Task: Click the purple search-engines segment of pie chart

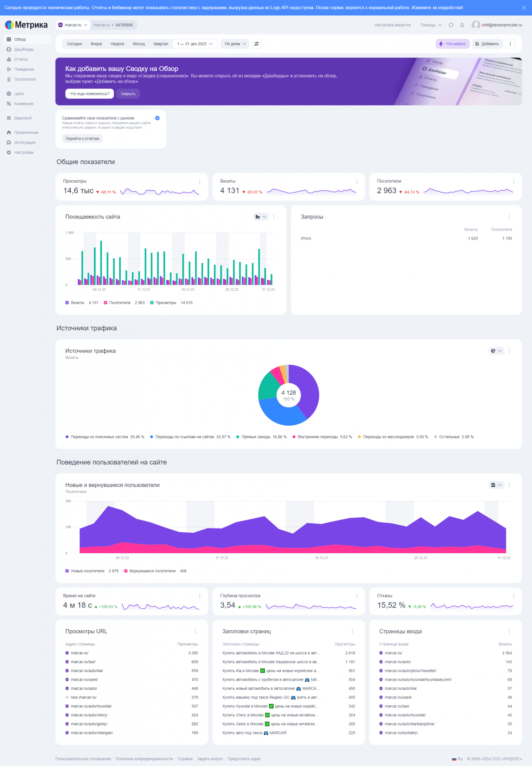Action: tap(306, 389)
